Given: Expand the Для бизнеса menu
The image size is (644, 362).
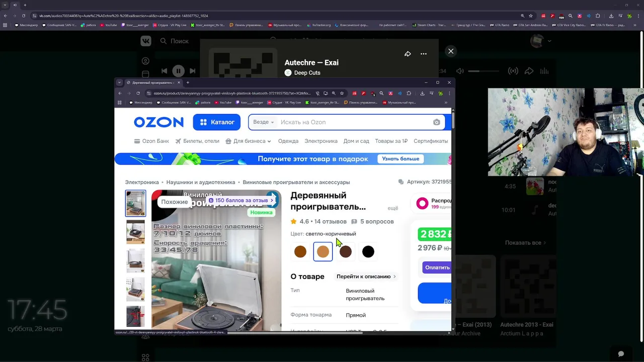Looking at the screenshot, I should coord(249,141).
